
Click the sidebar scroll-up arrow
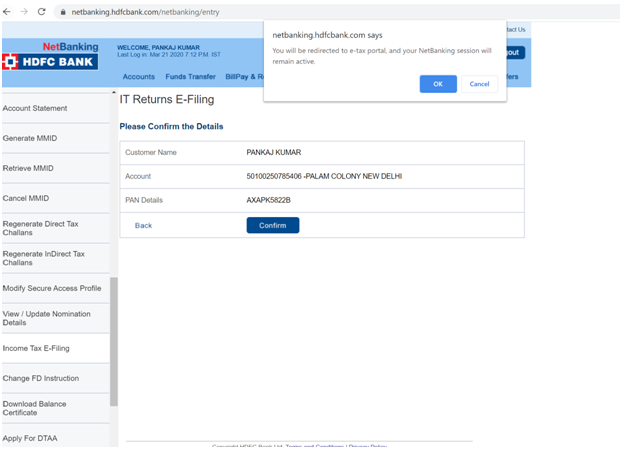[x=114, y=92]
